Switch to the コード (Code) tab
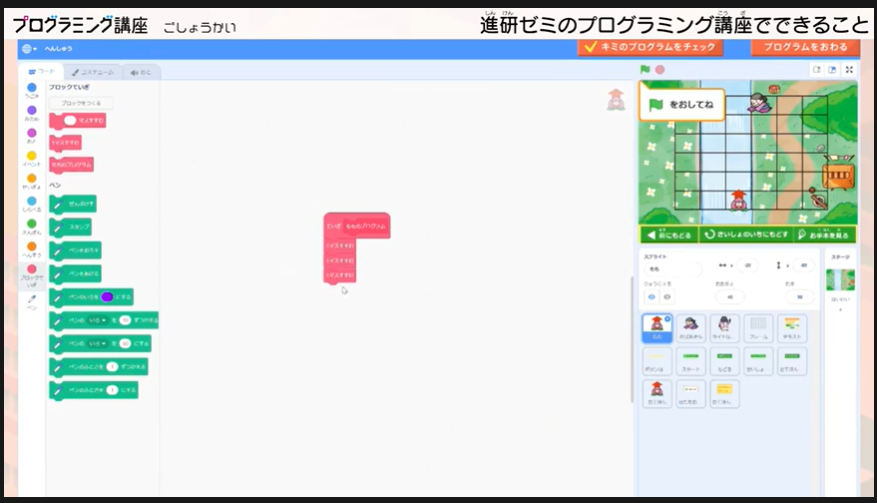The width and height of the screenshot is (877, 503). click(x=42, y=72)
